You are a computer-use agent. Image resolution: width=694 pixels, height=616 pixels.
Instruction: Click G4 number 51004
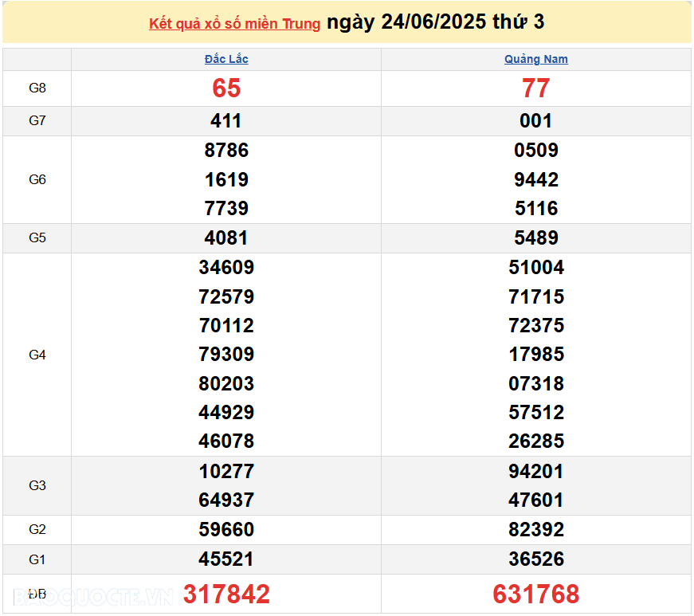536,267
